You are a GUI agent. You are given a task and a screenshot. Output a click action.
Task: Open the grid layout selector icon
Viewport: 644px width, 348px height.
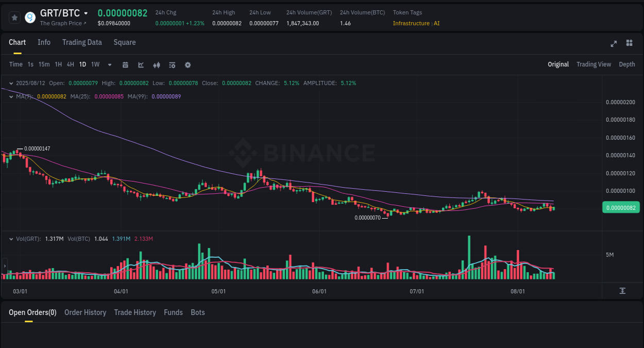point(629,44)
